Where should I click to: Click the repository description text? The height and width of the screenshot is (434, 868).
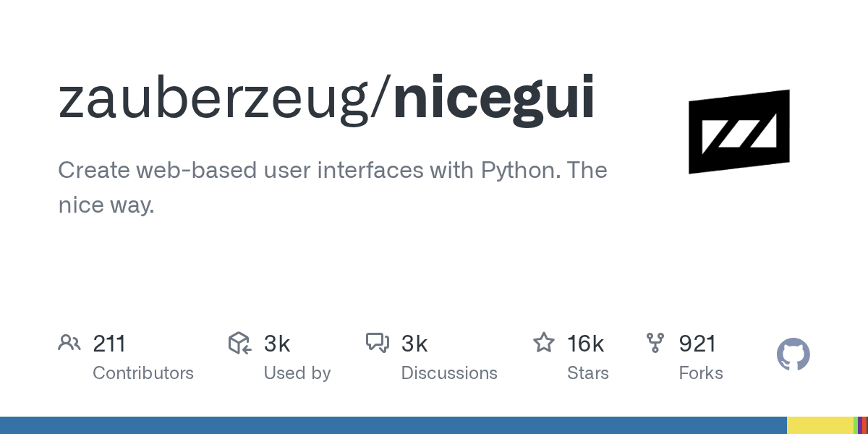[x=333, y=188]
